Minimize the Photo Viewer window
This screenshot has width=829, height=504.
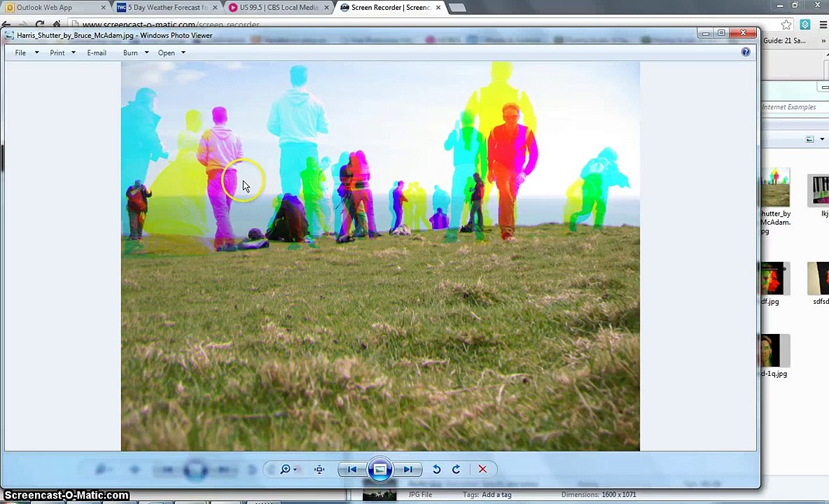pos(705,33)
